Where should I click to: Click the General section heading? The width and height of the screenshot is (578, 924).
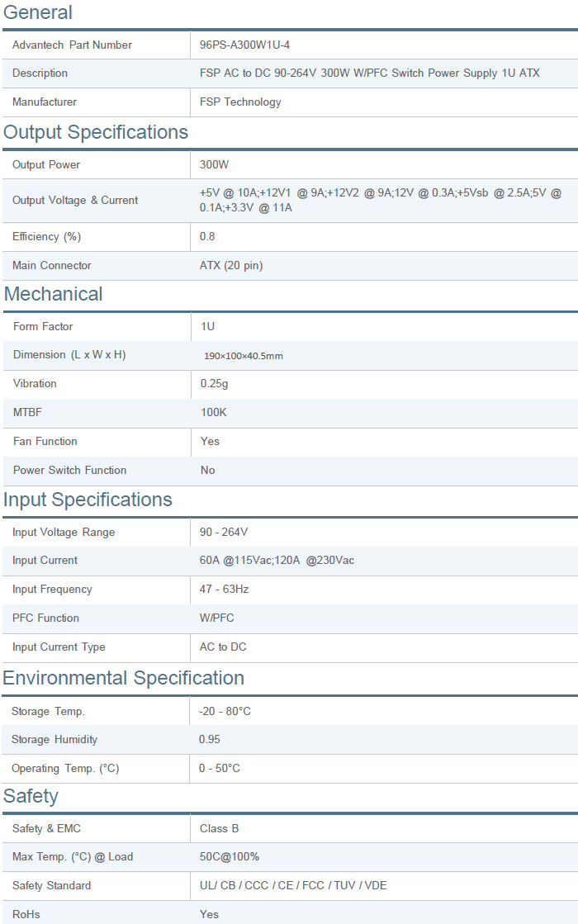click(38, 12)
